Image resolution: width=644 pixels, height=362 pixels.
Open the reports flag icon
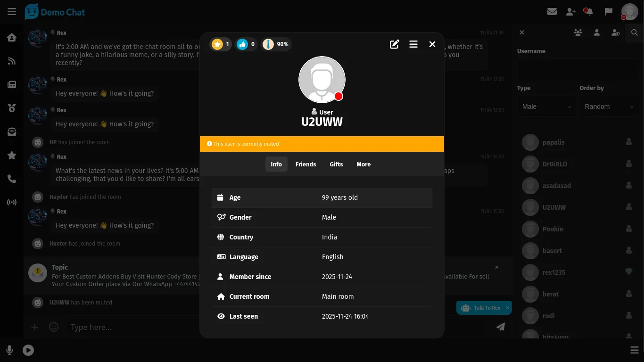(609, 12)
